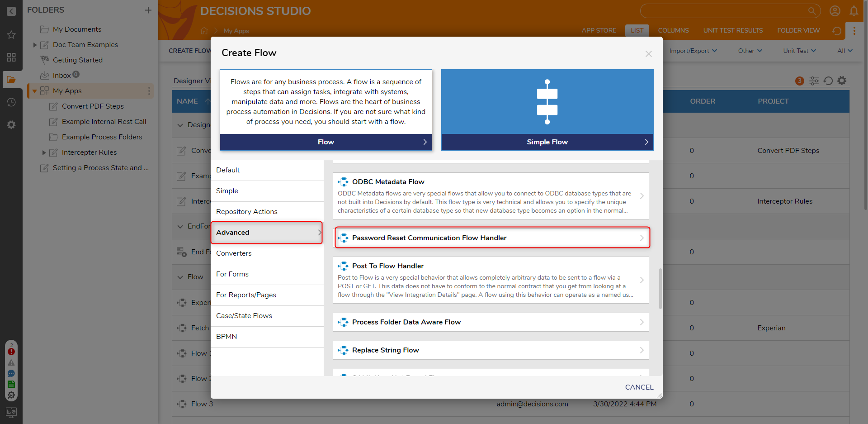
Task: Select the open folder icon in sidebar
Action: tap(11, 80)
